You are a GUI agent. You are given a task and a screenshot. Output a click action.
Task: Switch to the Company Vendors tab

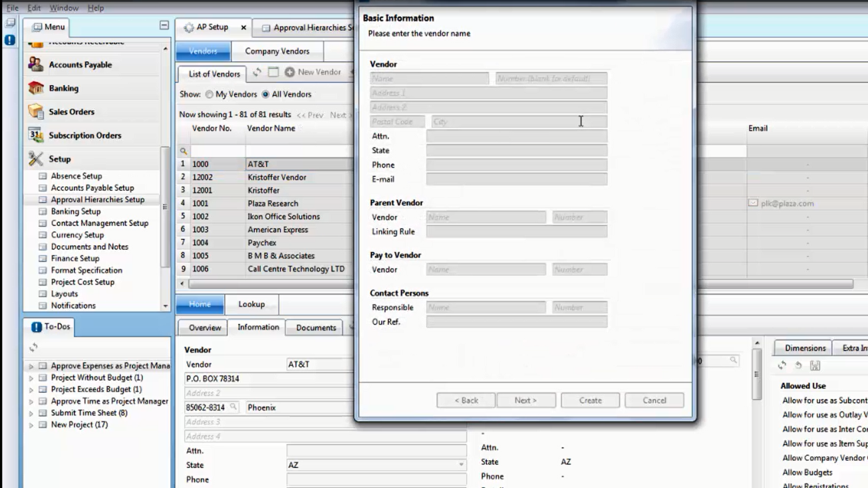click(277, 51)
